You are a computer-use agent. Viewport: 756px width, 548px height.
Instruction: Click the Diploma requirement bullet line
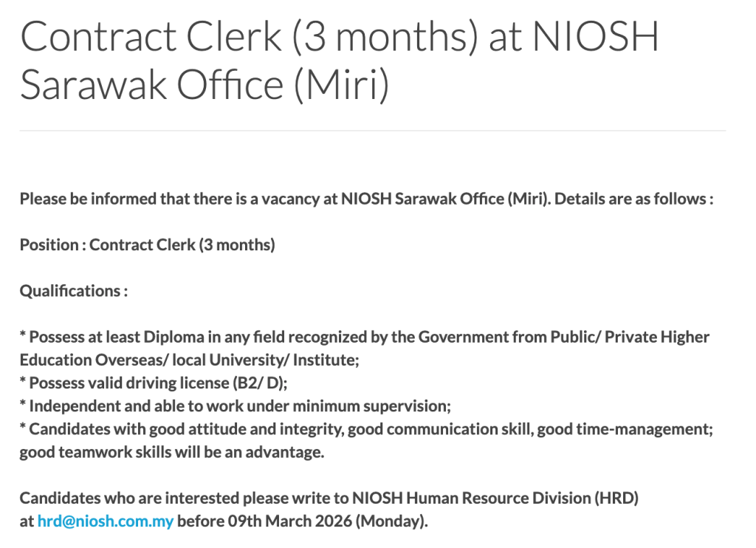pyautogui.click(x=365, y=338)
